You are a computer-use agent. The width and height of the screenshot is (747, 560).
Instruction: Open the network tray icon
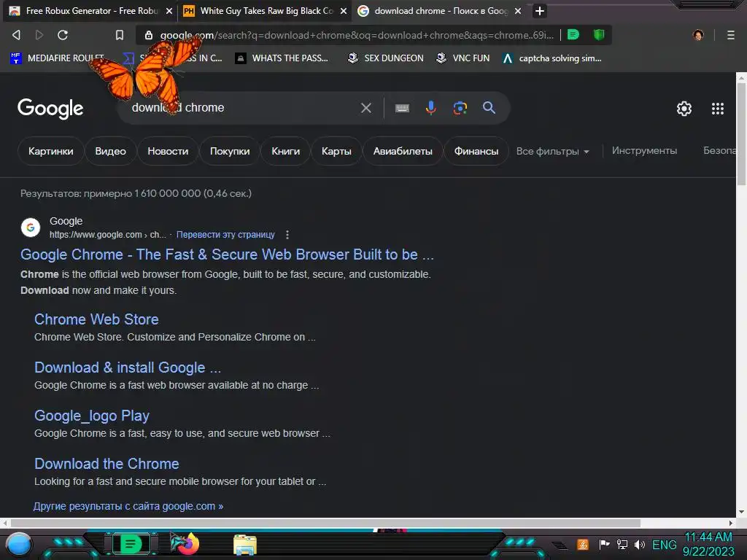pos(622,544)
